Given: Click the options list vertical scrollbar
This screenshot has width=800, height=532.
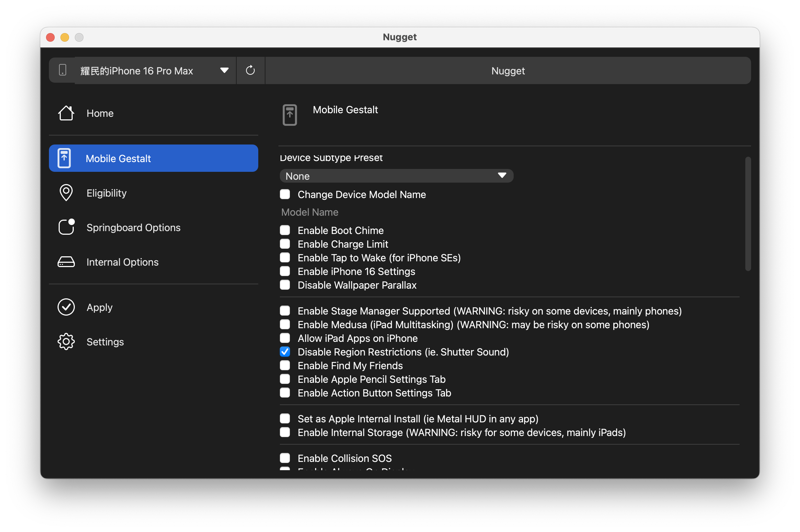Looking at the screenshot, I should pyautogui.click(x=748, y=214).
